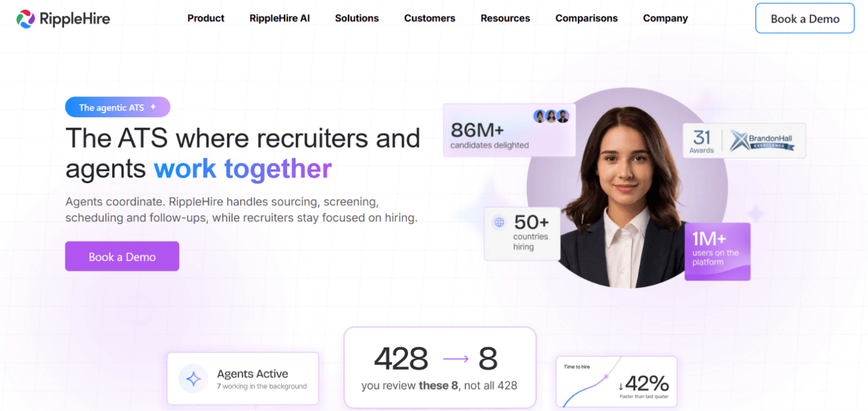Open the RippleHire AI menu

coord(279,18)
